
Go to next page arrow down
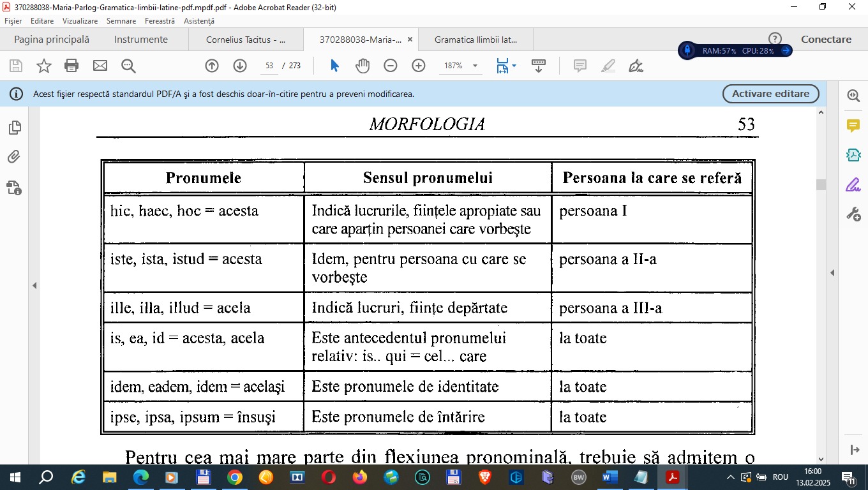[240, 66]
